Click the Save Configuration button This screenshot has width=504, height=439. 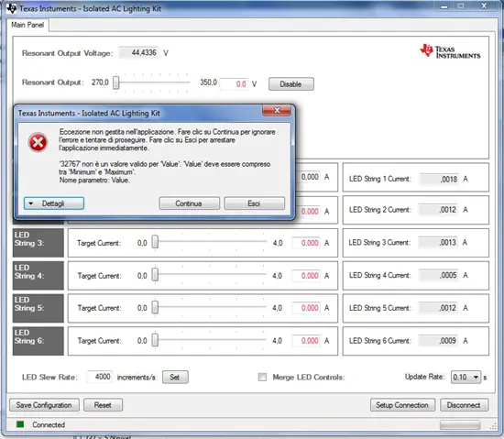pos(44,405)
